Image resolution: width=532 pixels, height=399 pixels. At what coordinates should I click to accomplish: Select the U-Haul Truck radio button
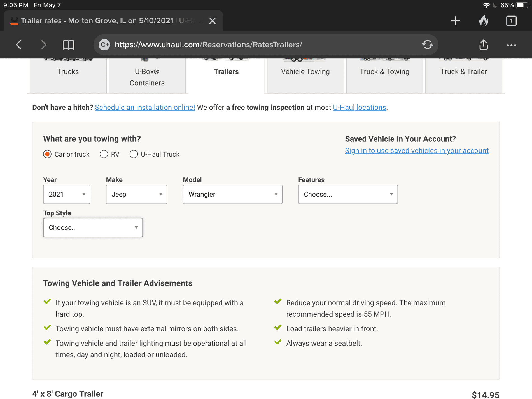(x=134, y=154)
